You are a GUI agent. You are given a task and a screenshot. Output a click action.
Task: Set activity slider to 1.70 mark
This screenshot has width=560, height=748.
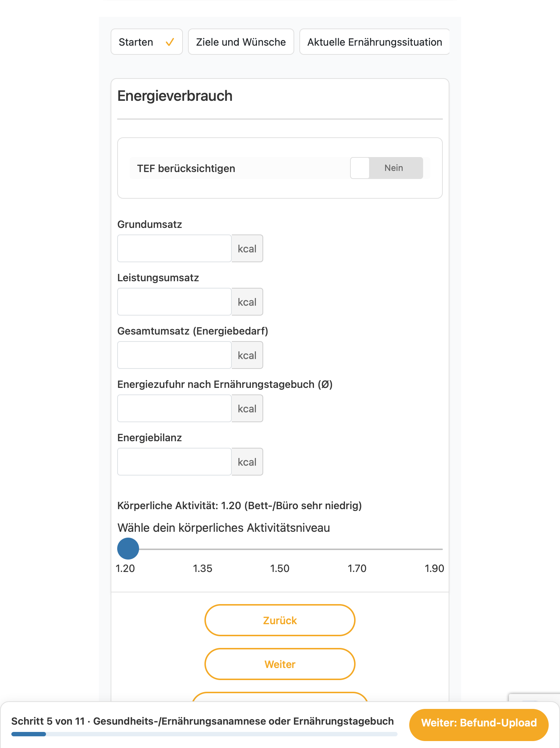pos(357,549)
